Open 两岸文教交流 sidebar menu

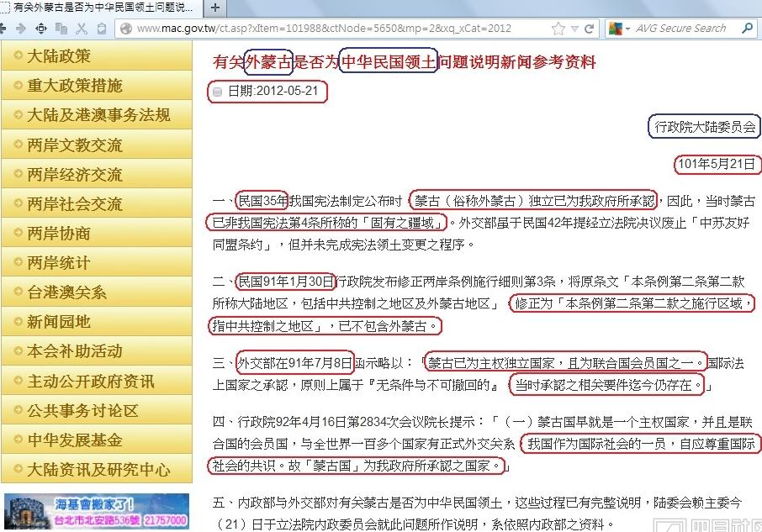point(97,145)
